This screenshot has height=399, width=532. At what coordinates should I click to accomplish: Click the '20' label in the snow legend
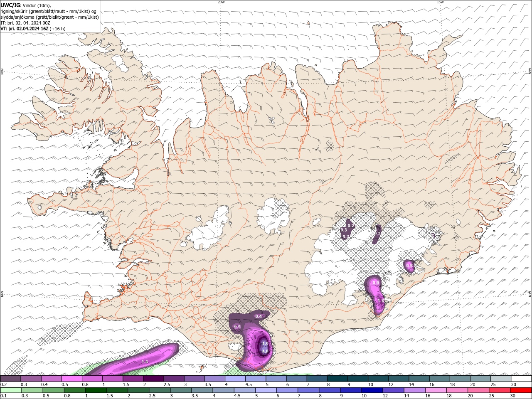click(473, 384)
